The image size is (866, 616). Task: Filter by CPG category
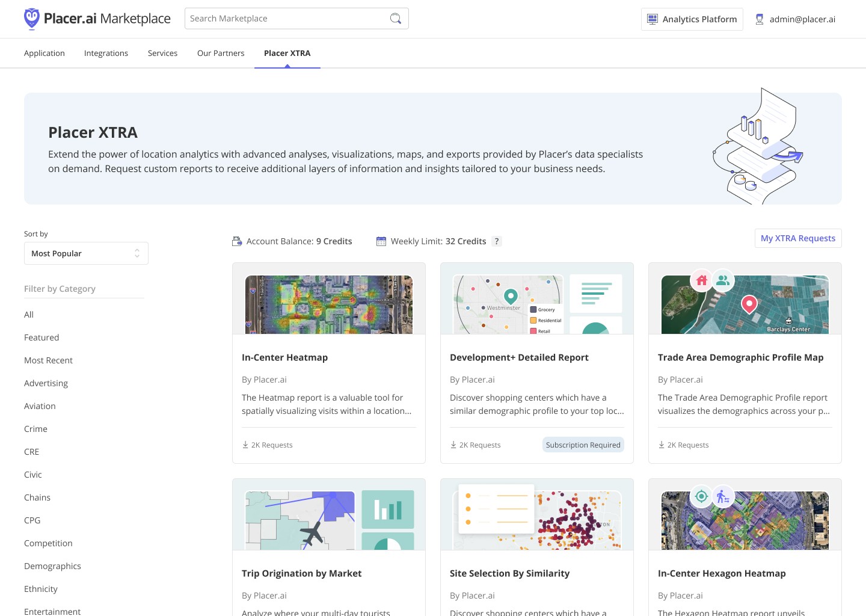click(x=32, y=520)
